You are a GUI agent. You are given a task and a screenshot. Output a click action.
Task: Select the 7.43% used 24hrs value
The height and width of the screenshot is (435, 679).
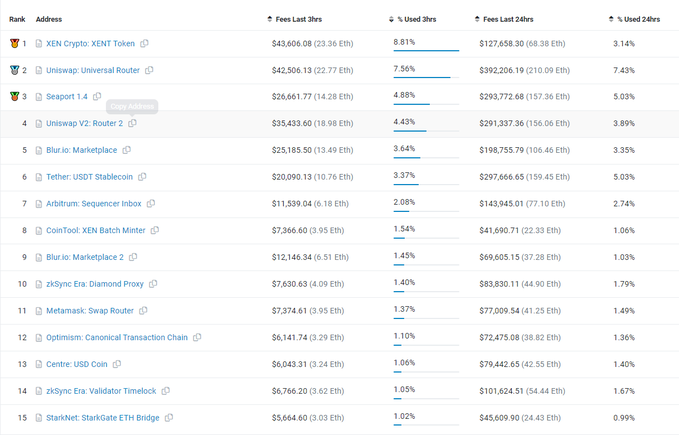[x=624, y=70]
